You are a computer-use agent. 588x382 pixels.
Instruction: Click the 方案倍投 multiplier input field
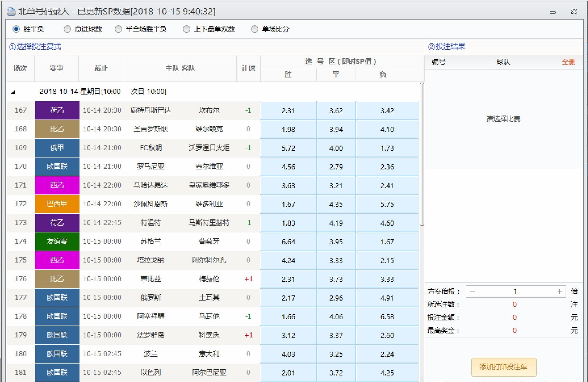pyautogui.click(x=516, y=291)
